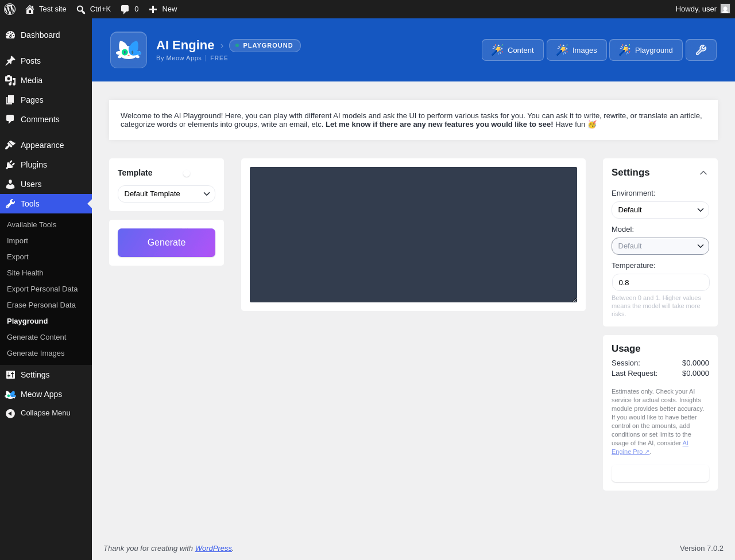
Task: Click the Content header button
Action: (x=513, y=50)
